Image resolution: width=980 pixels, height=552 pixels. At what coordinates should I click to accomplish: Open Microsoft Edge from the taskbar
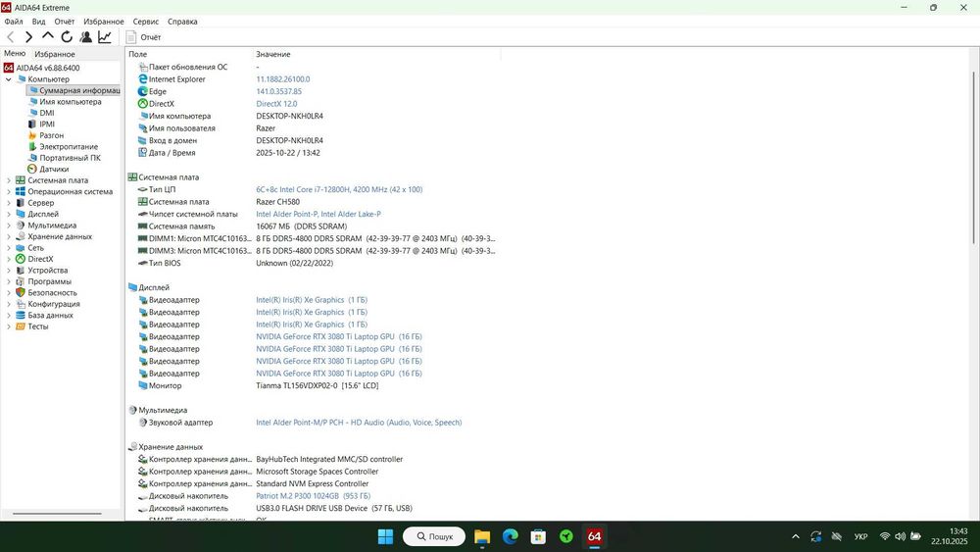(510, 536)
